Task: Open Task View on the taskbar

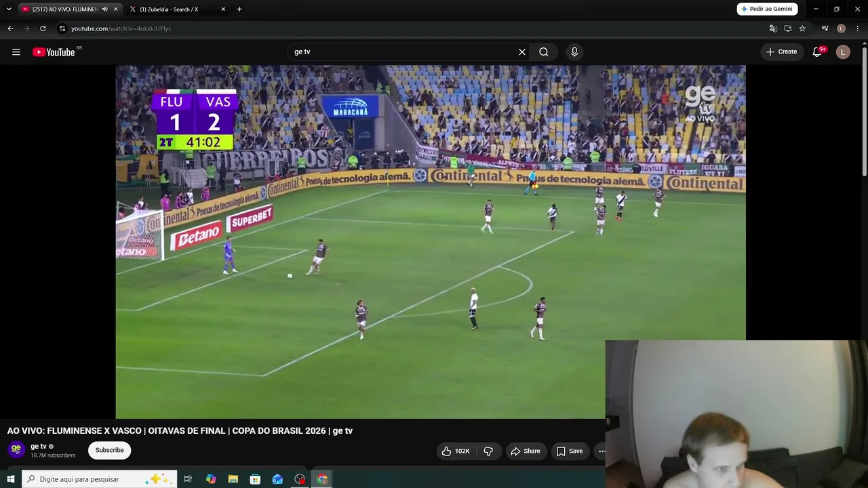Action: [x=188, y=479]
